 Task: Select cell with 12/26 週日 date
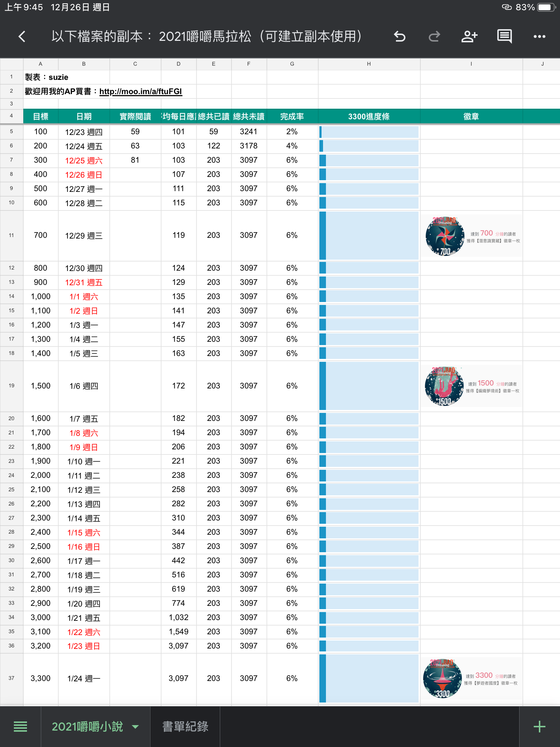[x=84, y=175]
